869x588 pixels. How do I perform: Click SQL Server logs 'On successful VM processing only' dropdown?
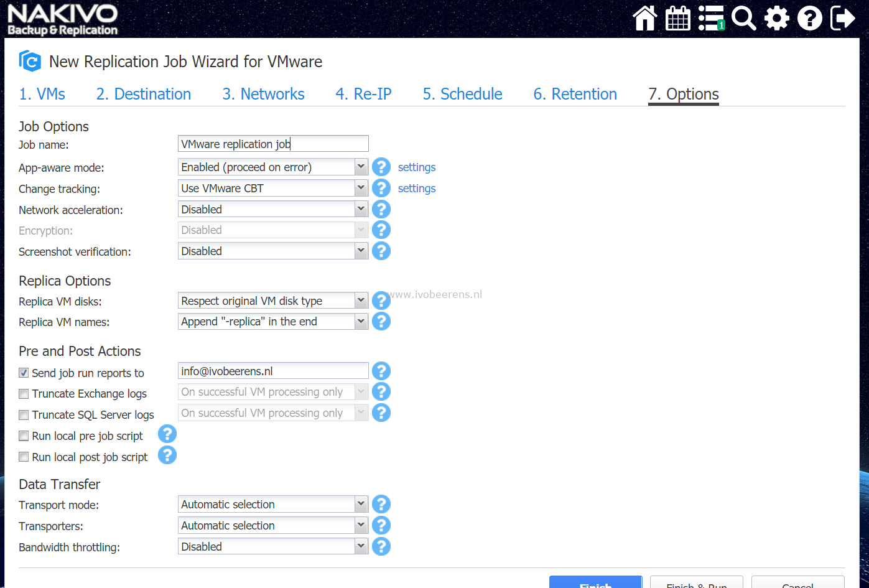coord(273,413)
